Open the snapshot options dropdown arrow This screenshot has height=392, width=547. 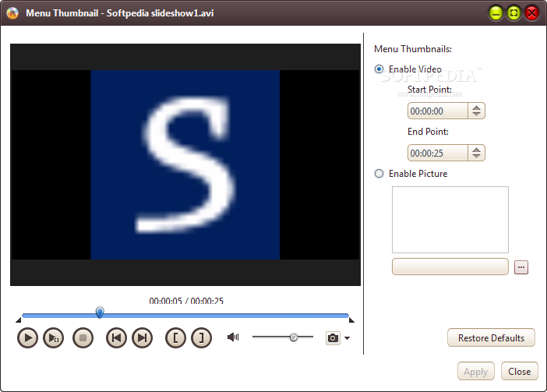pyautogui.click(x=347, y=338)
